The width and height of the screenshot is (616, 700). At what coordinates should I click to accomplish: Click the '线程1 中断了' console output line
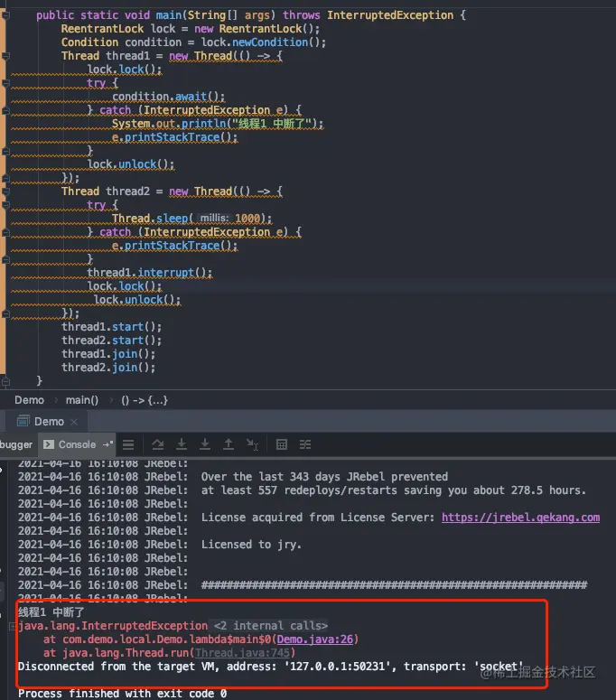[51, 612]
